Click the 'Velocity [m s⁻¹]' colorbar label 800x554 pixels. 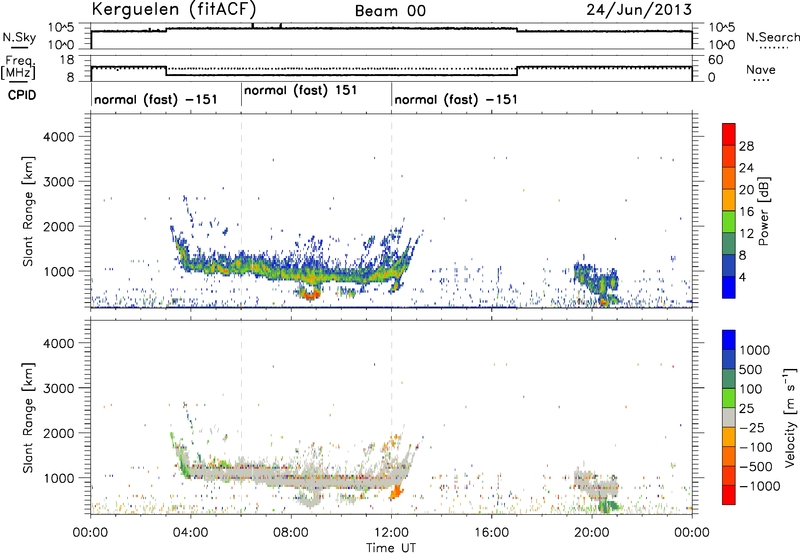click(790, 417)
